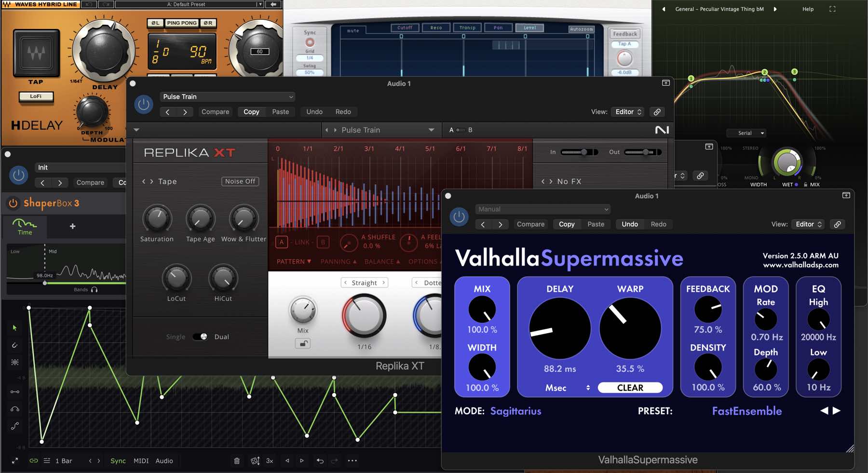Click the link icon in Replika XT header
Image resolution: width=868 pixels, height=473 pixels.
click(x=657, y=112)
